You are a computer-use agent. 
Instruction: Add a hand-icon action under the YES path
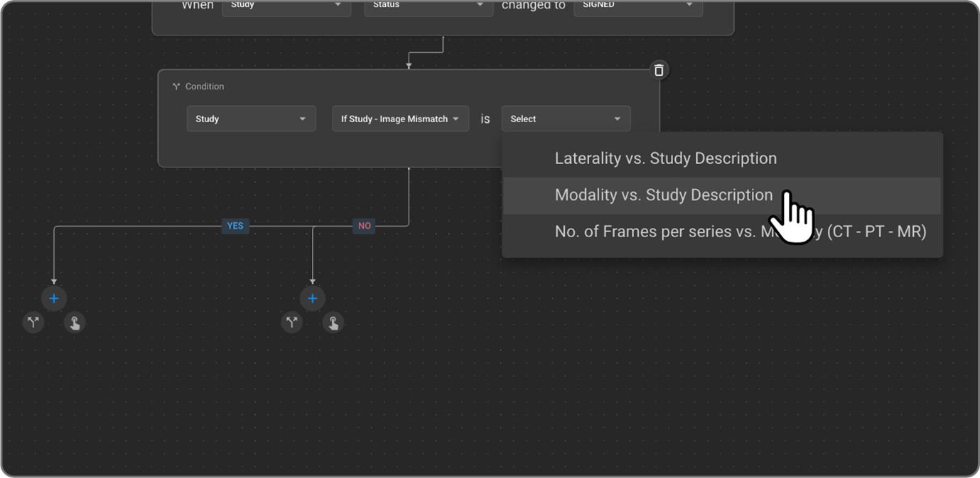pyautogui.click(x=75, y=322)
